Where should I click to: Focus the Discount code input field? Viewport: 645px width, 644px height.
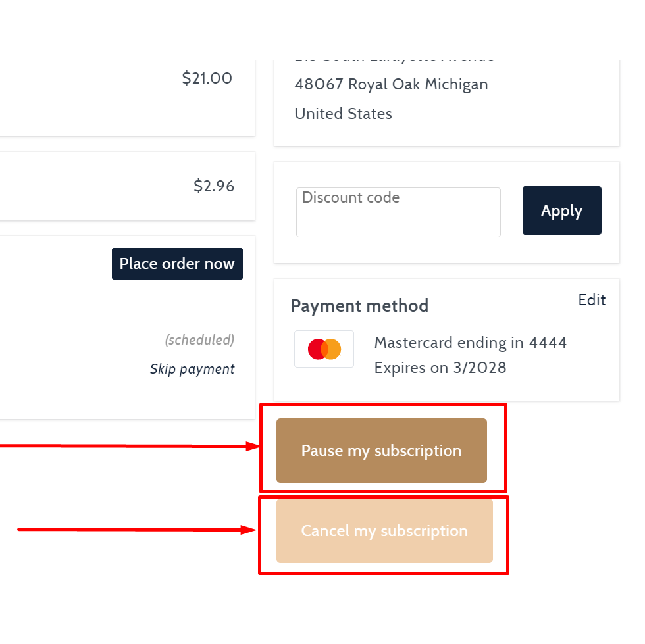[x=398, y=212]
